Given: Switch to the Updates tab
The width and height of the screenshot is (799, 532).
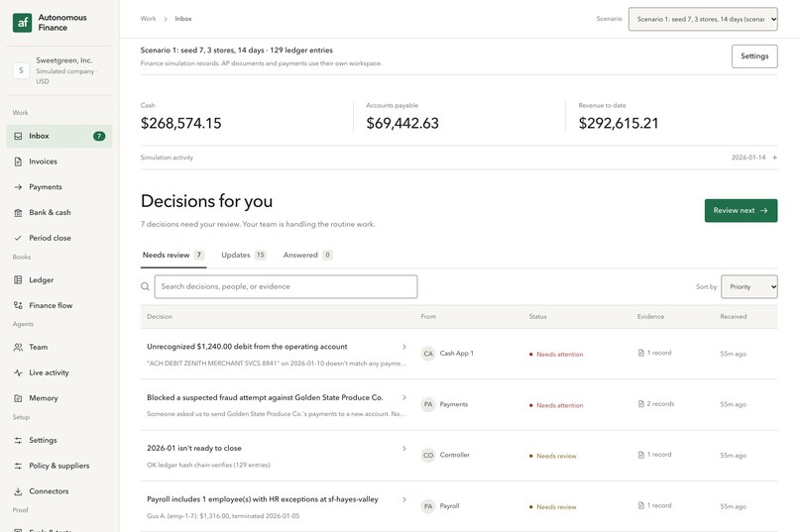Looking at the screenshot, I should click(x=244, y=255).
